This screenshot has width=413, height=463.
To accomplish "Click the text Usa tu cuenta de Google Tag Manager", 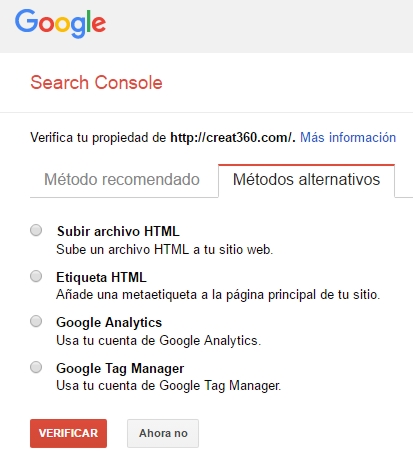I will tap(169, 386).
